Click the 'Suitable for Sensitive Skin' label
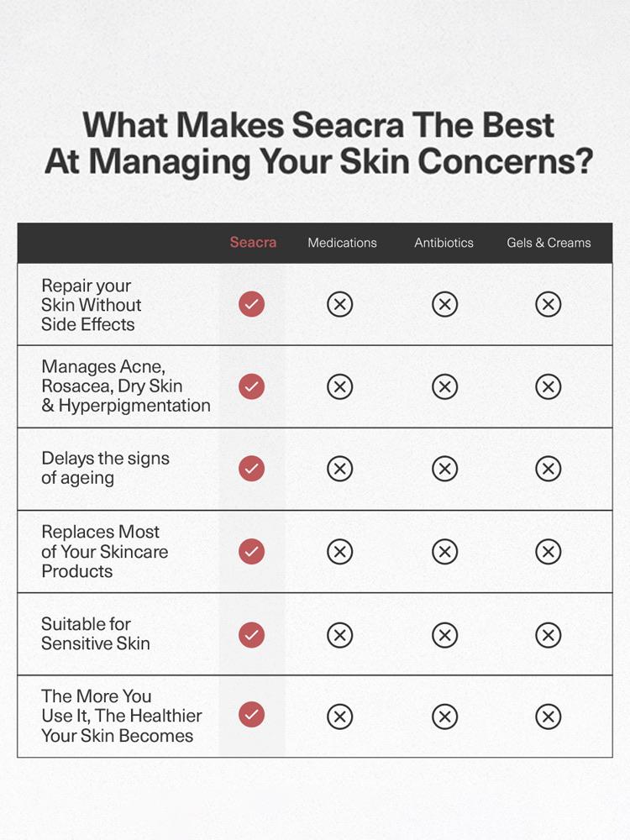The image size is (630, 840). pyautogui.click(x=96, y=633)
